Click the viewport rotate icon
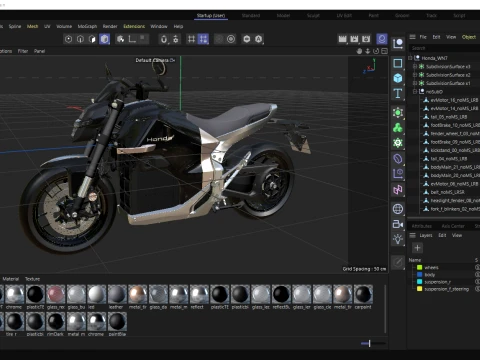The height and width of the screenshot is (360, 480). pyautogui.click(x=376, y=51)
